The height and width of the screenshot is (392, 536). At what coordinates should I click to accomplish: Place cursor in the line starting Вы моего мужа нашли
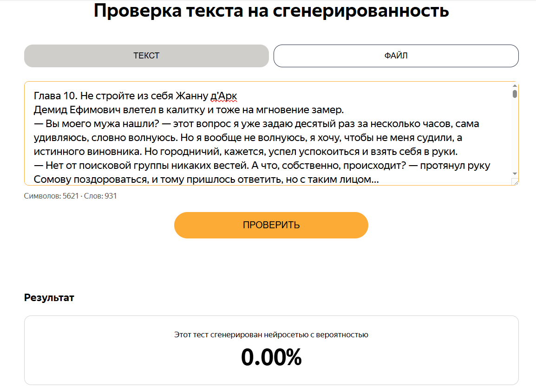[256, 123]
